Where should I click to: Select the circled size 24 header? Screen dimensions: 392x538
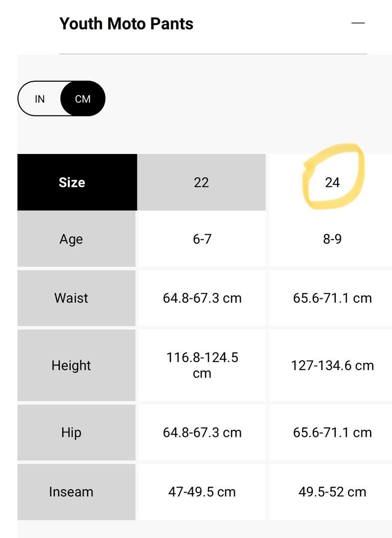(x=332, y=182)
